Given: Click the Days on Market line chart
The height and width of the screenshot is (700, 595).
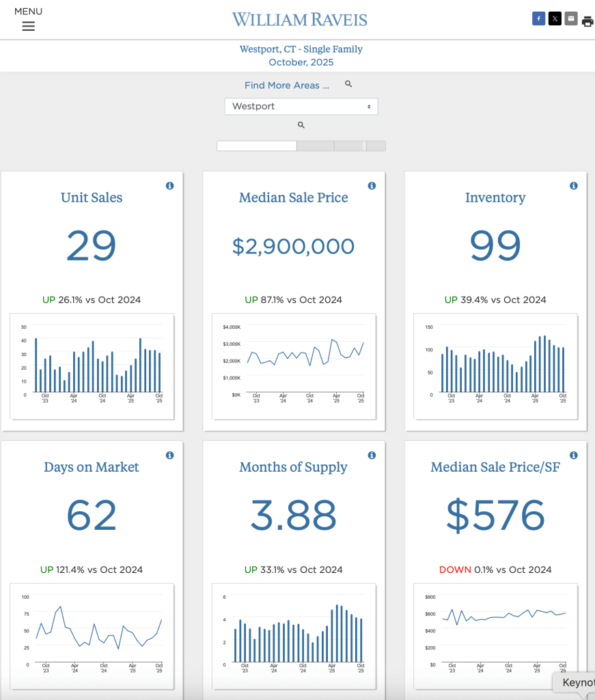Looking at the screenshot, I should tap(93, 635).
